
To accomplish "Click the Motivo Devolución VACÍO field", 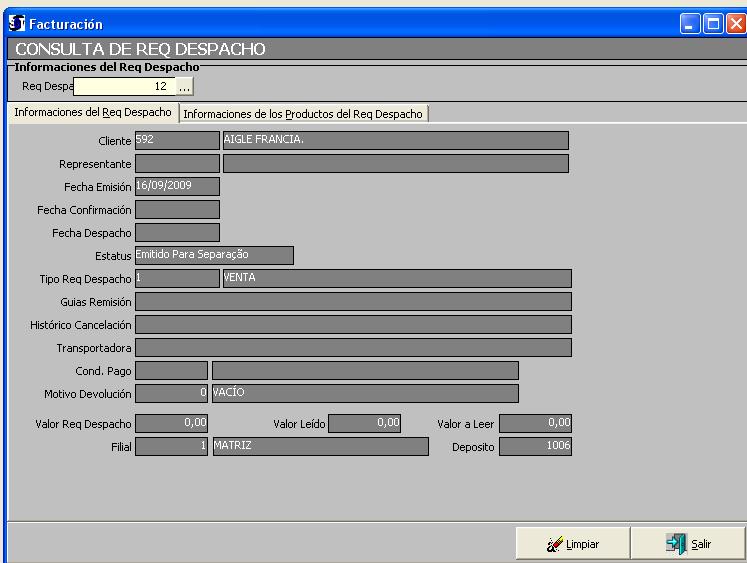I will click(364, 393).
